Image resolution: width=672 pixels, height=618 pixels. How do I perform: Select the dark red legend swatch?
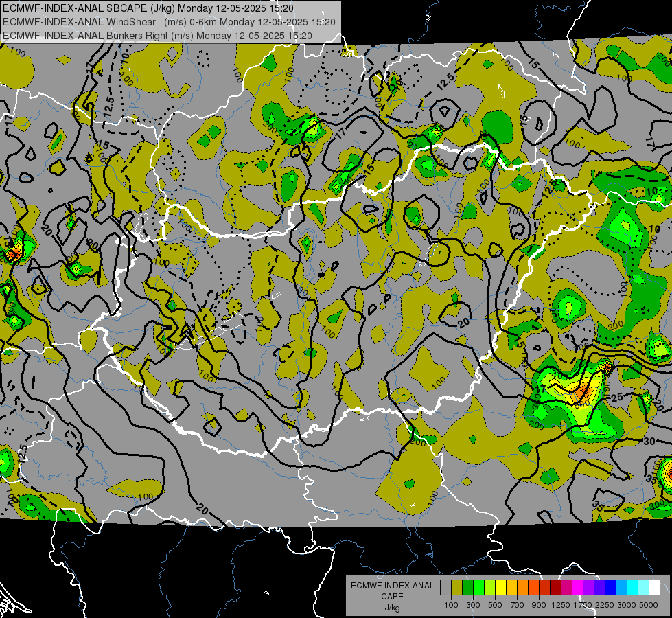(x=555, y=587)
